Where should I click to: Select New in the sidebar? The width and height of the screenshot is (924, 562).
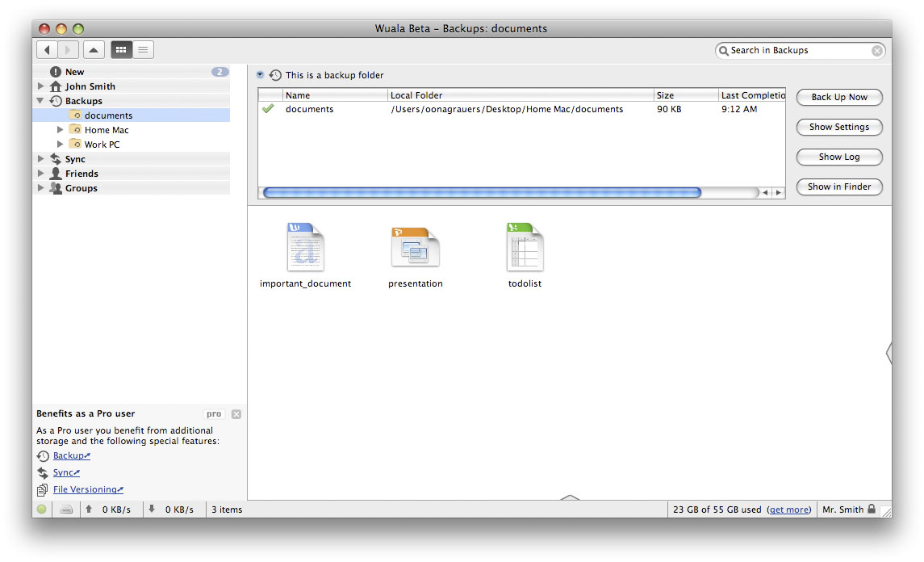point(74,72)
